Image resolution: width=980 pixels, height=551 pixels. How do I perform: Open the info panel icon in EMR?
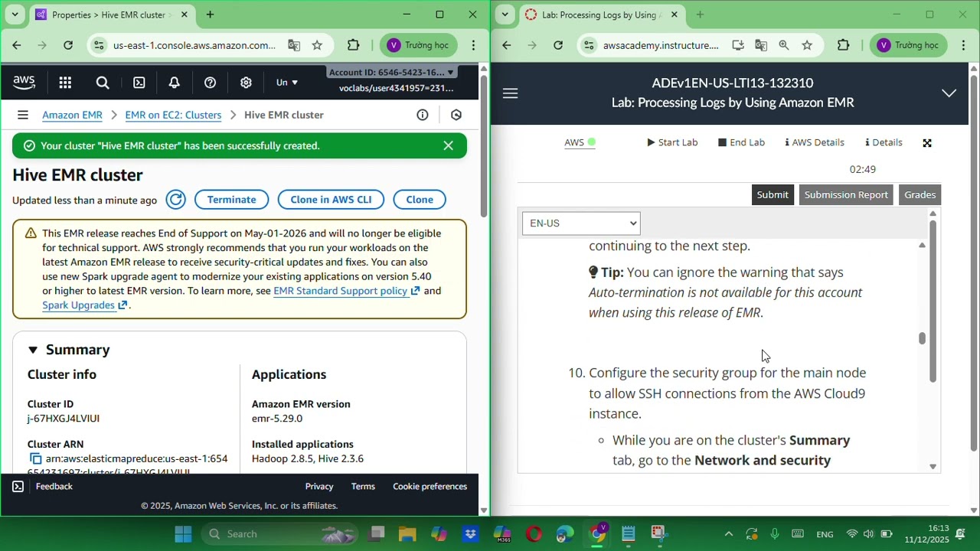(x=422, y=115)
